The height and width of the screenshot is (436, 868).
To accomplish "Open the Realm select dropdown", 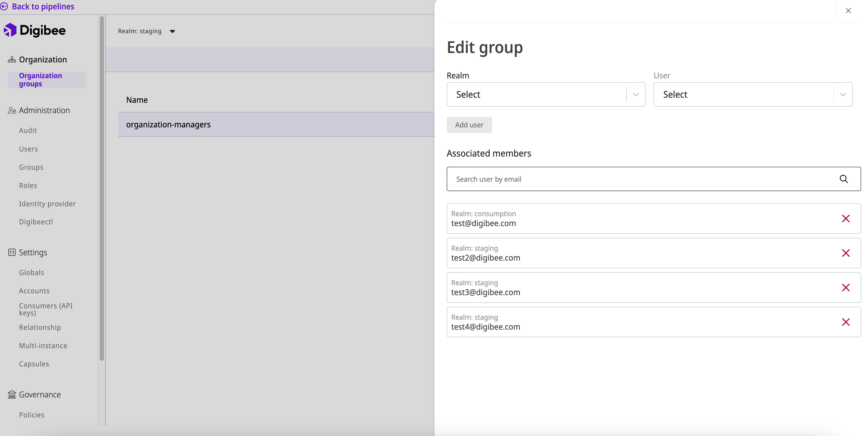I will 545,95.
